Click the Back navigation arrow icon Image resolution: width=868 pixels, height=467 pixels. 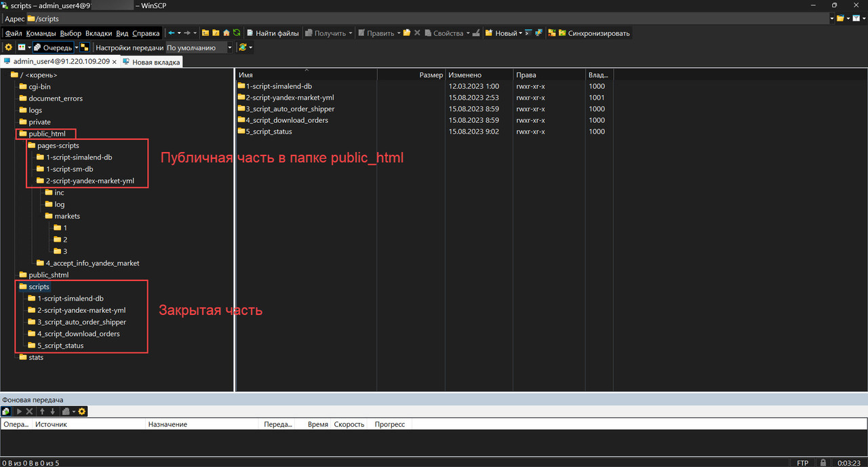[x=171, y=33]
